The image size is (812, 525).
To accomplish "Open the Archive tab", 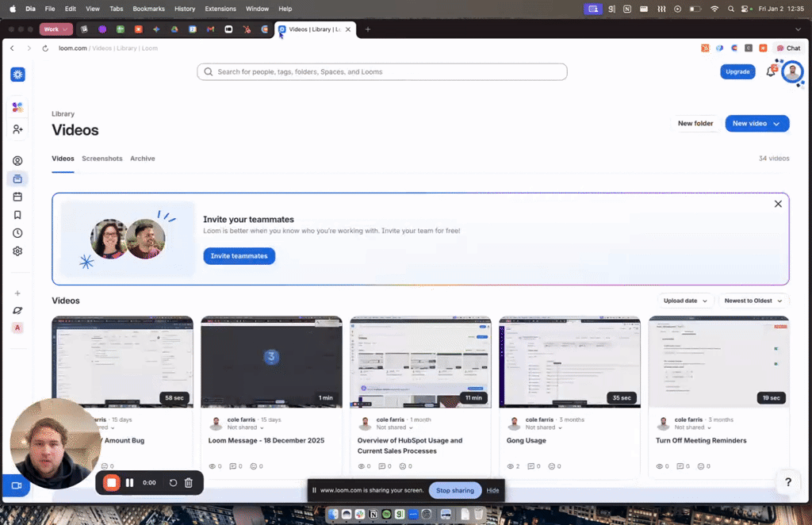I will pyautogui.click(x=143, y=159).
